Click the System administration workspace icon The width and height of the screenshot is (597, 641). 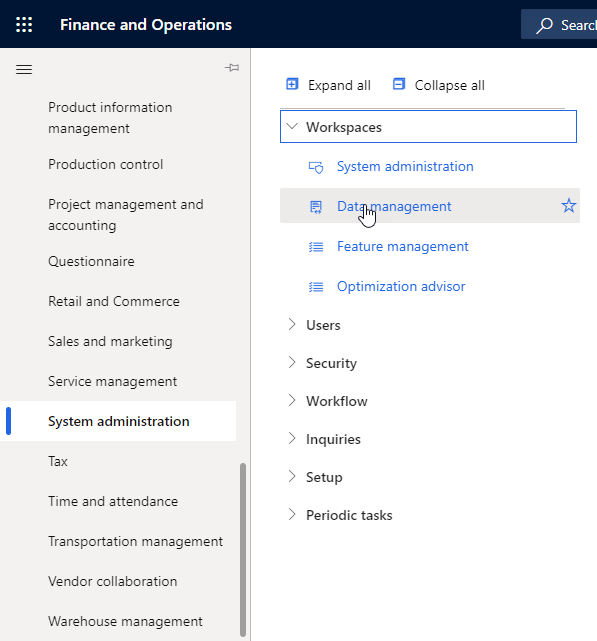point(316,167)
